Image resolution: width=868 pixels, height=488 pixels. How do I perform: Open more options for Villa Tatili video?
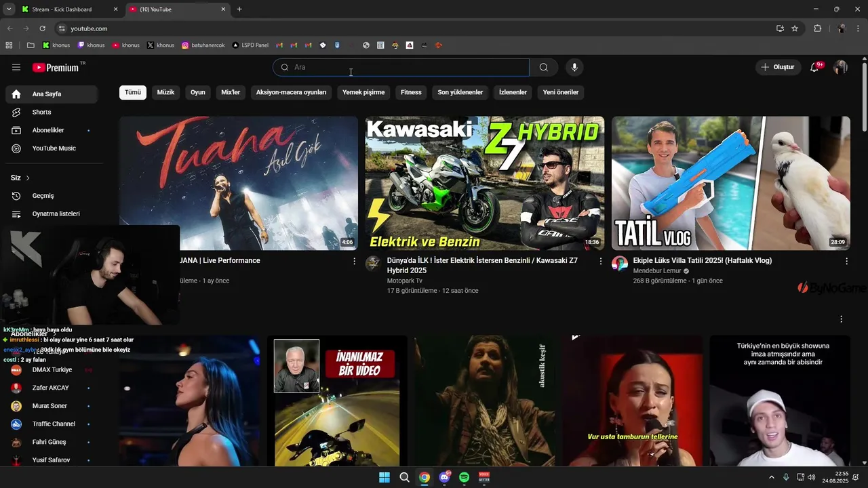846,261
